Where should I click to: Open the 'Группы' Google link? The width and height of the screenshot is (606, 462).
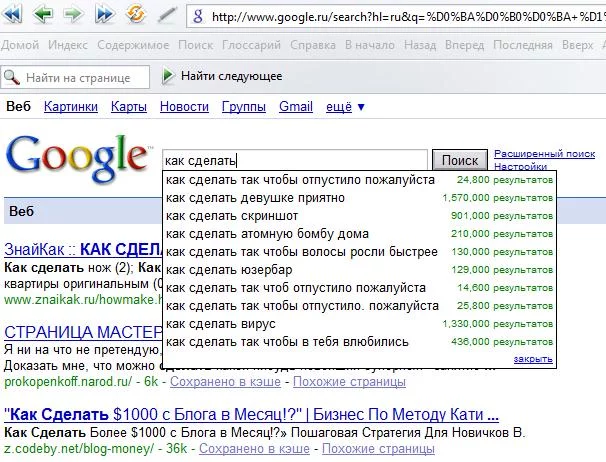tap(244, 106)
